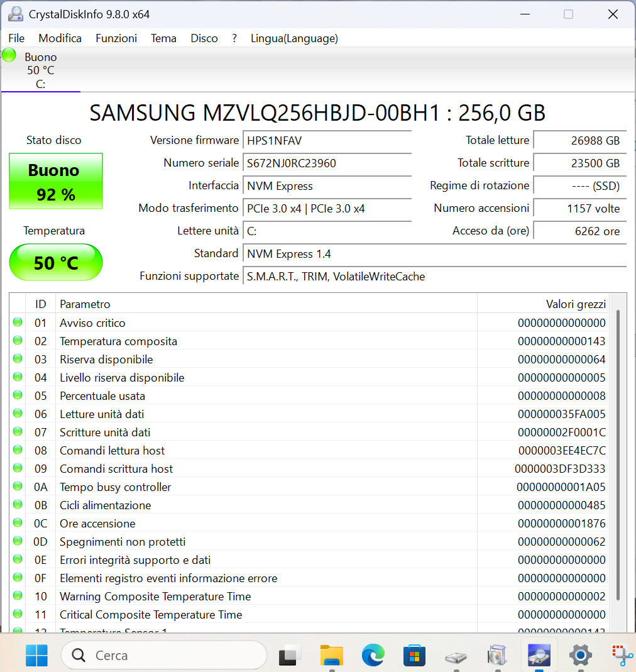Screen dimensions: 636x672
Task: Click the green status dot for Comandi lettura host
Action: (18, 449)
